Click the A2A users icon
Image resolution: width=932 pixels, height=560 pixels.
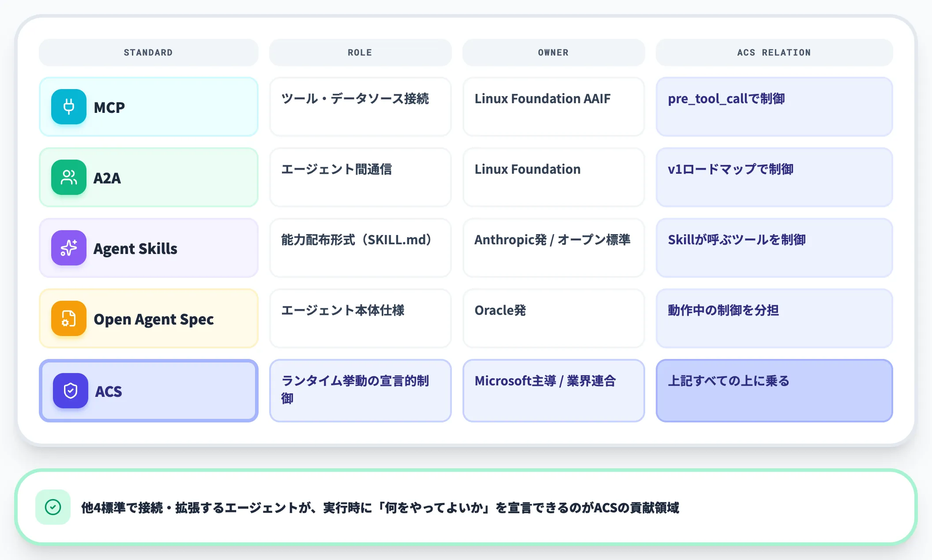[69, 177]
